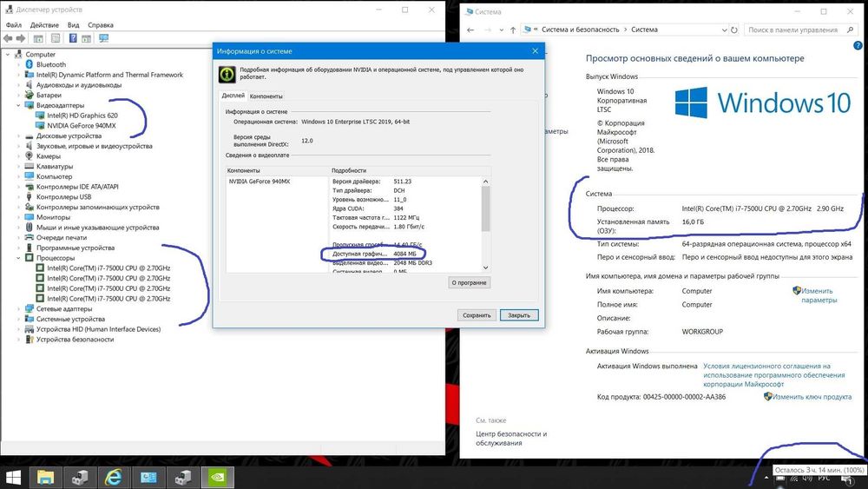Screen dimensions: 868x489
Task: Select Программные устройства row
Action: point(76,248)
